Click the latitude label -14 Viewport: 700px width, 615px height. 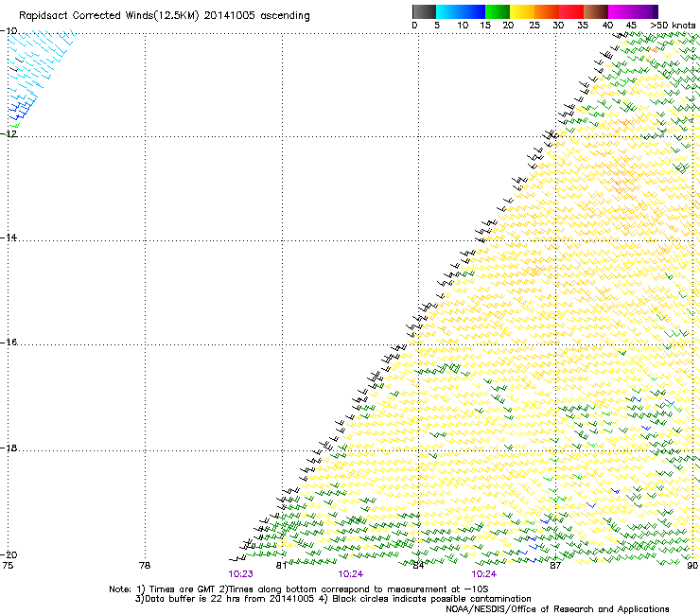tap(9, 237)
